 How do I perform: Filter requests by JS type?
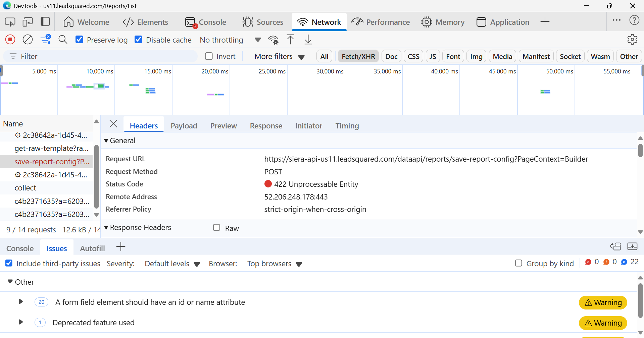click(433, 56)
